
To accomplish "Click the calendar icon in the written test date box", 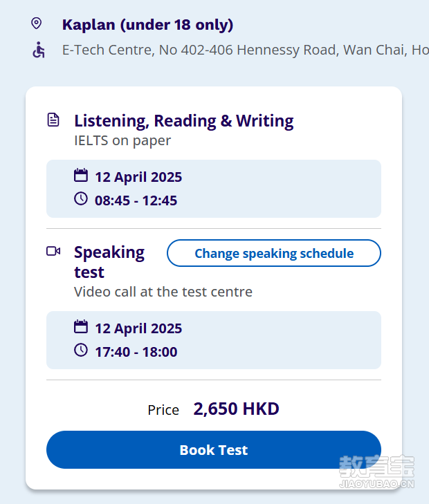I will click(81, 176).
